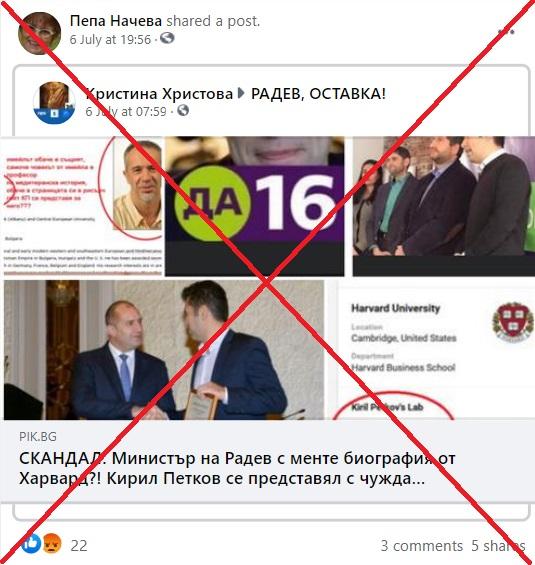This screenshot has height=565, width=535.
Task: Click the globe icon beside 07:59
Action: (183, 110)
